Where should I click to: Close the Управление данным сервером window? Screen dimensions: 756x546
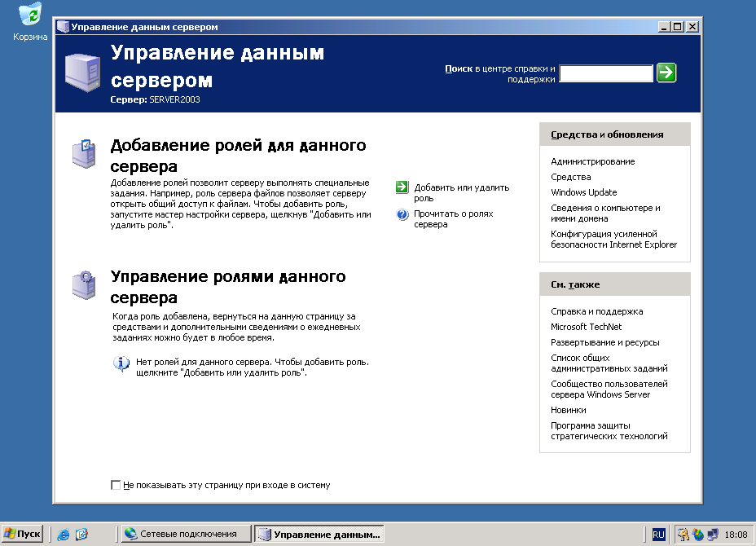pos(692,27)
